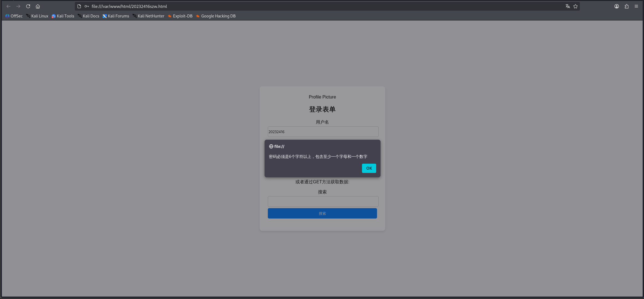Open the hamburger application menu
The width and height of the screenshot is (644, 299).
pos(636,6)
